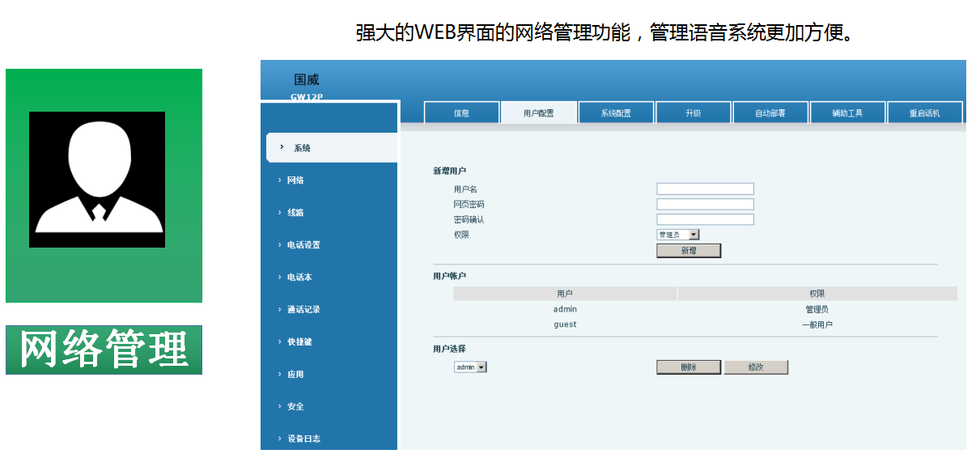This screenshot has width=980, height=458.
Task: Open the 升级 tab
Action: click(x=693, y=113)
